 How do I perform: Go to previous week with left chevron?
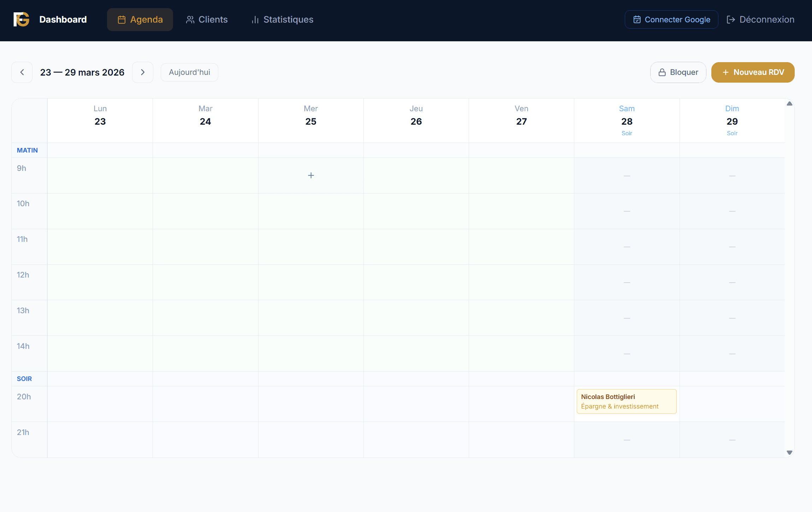21,72
